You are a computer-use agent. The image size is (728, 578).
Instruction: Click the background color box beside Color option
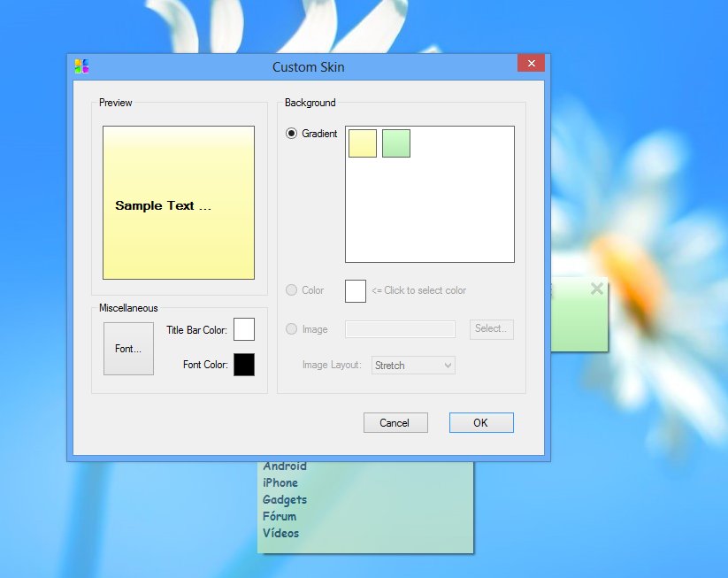pyautogui.click(x=355, y=290)
